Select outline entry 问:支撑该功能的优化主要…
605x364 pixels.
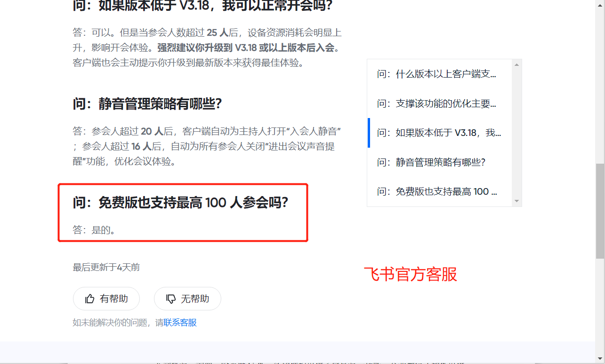click(436, 103)
